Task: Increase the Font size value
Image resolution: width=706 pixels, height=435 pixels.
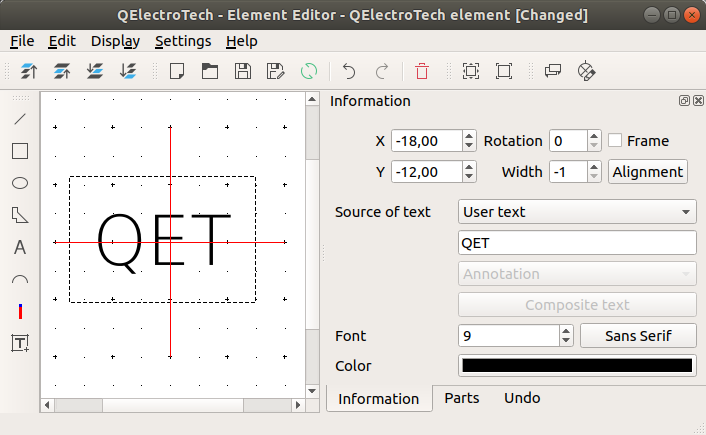Action: click(566, 331)
